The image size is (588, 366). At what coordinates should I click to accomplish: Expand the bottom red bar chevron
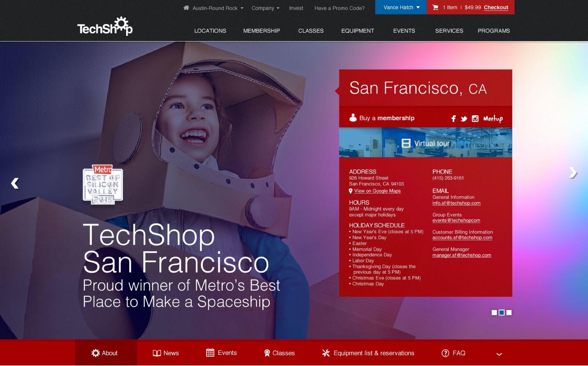(499, 354)
